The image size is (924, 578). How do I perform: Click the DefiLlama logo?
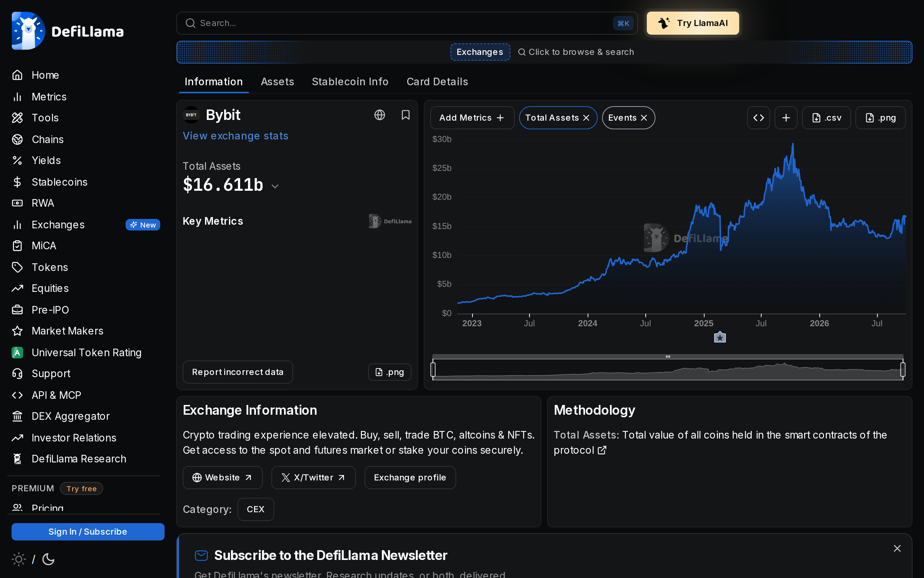67,31
